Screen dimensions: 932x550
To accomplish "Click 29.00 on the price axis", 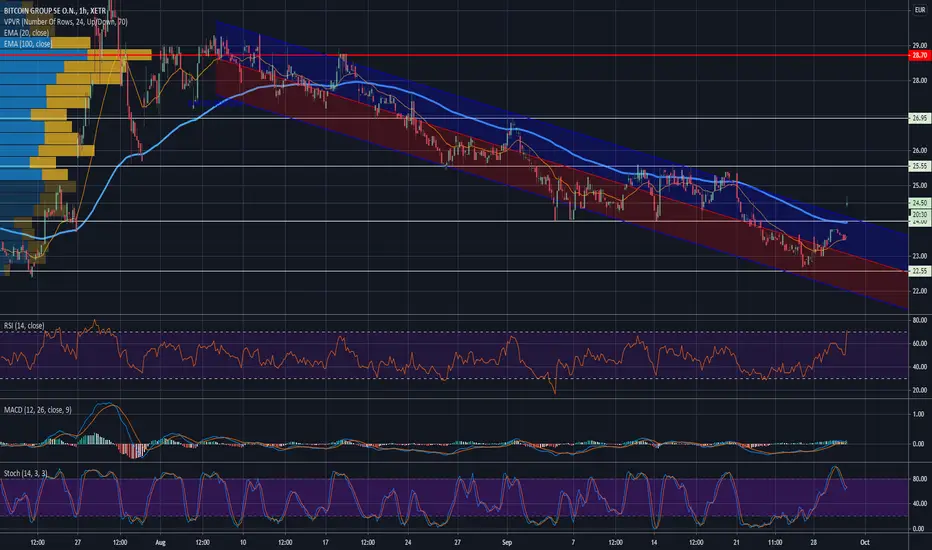I will click(920, 45).
